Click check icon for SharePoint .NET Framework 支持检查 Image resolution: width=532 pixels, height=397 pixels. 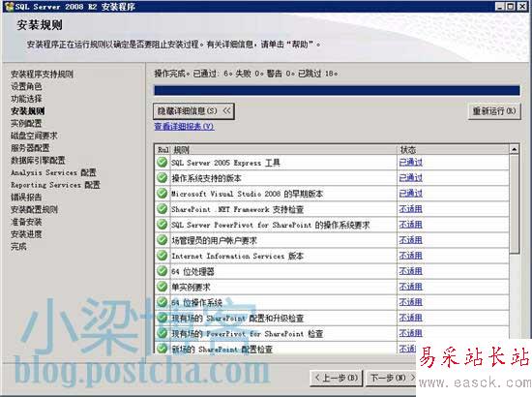163,208
